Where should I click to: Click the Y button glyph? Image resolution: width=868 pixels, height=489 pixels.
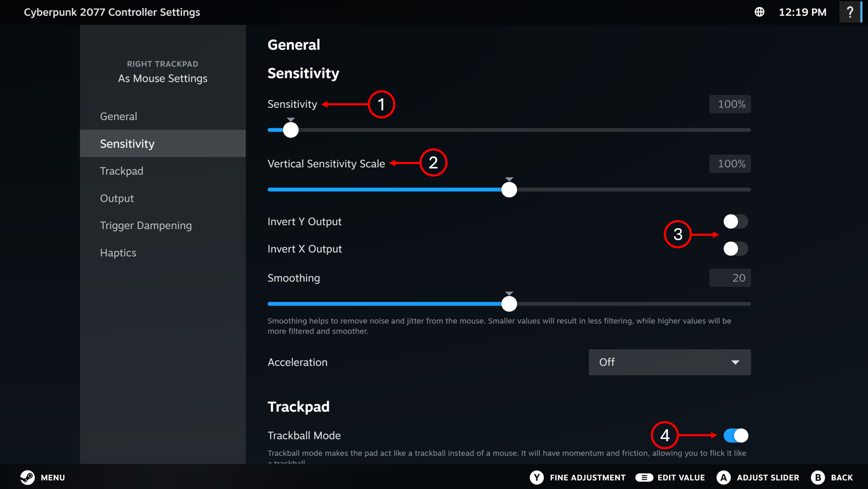tap(537, 477)
